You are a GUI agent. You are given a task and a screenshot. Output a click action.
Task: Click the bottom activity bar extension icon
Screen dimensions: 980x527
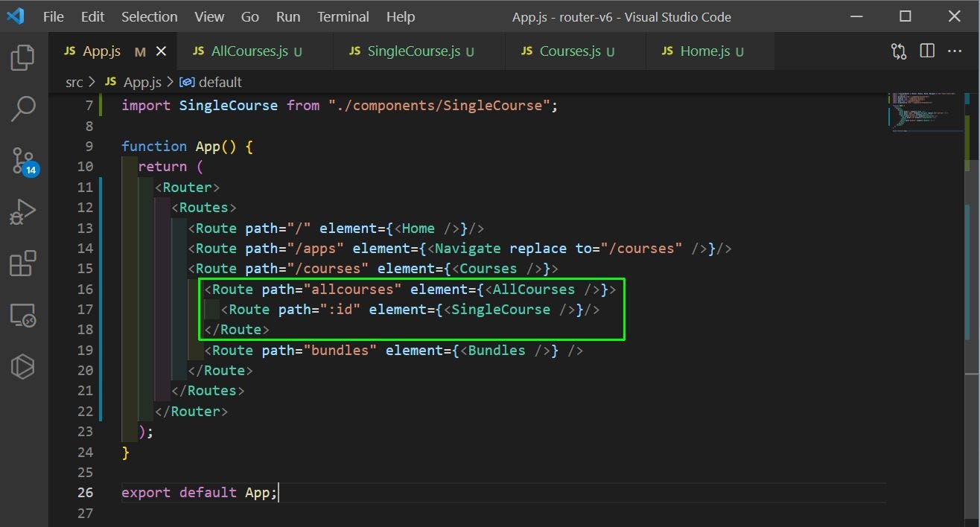coord(23,366)
